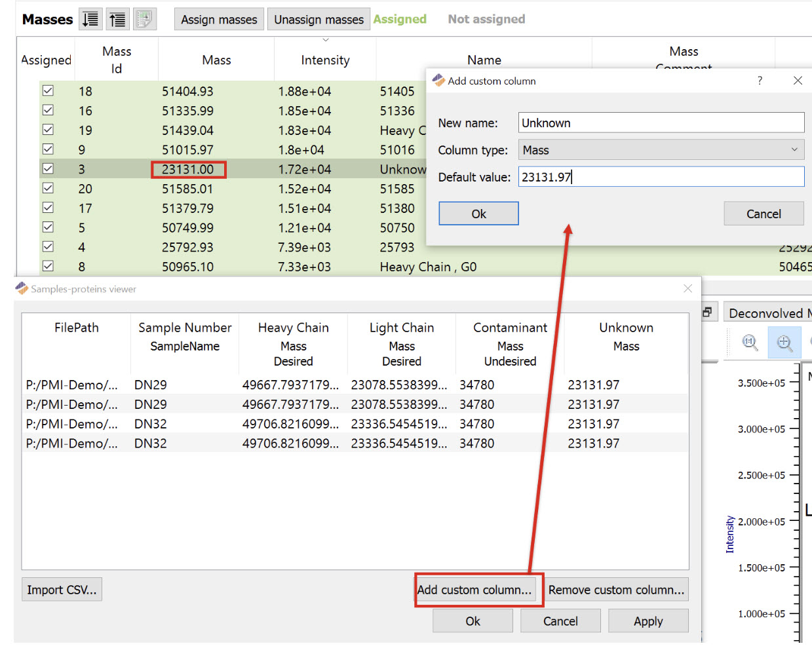Click Cancel in Samples-proteins viewer

pos(560,621)
